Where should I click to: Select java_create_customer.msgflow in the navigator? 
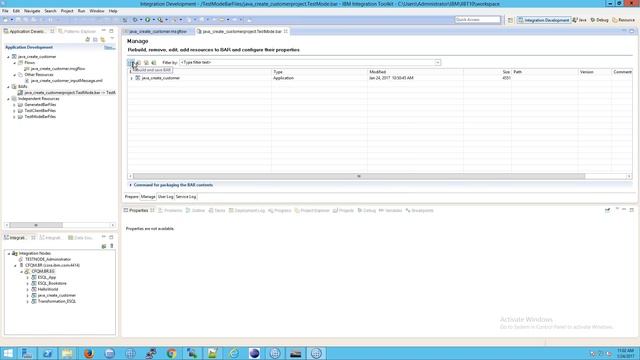pyautogui.click(x=58, y=69)
